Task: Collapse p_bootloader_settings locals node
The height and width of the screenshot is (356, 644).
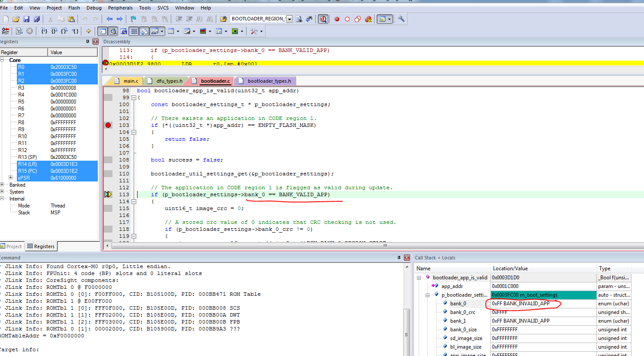Action: [427, 295]
